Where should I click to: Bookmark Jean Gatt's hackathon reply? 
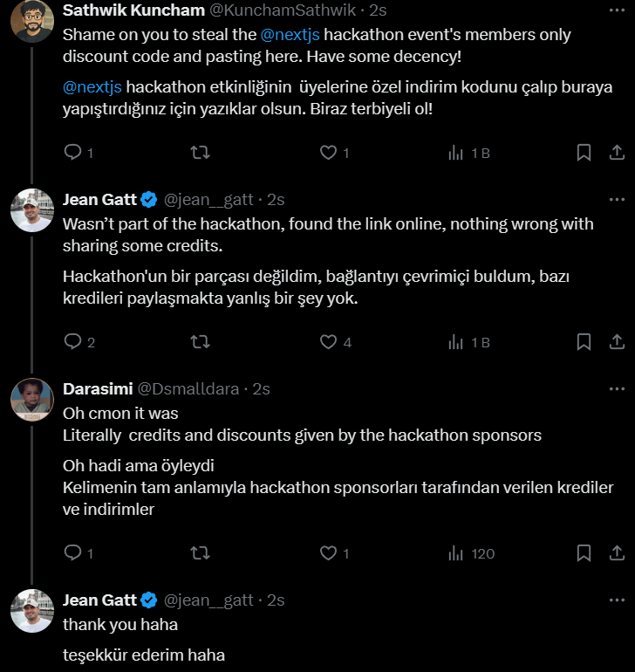584,341
